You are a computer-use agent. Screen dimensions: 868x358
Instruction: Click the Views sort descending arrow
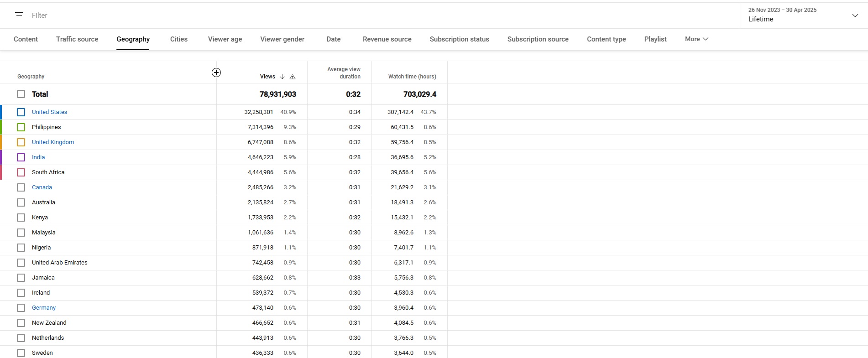coord(282,77)
